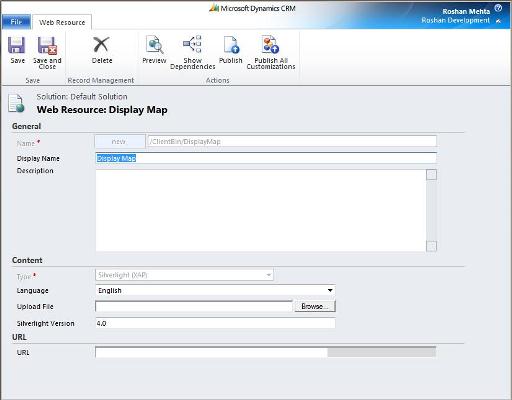The image size is (512, 400).
Task: Click the Roshan Development organization name
Action: [x=455, y=20]
